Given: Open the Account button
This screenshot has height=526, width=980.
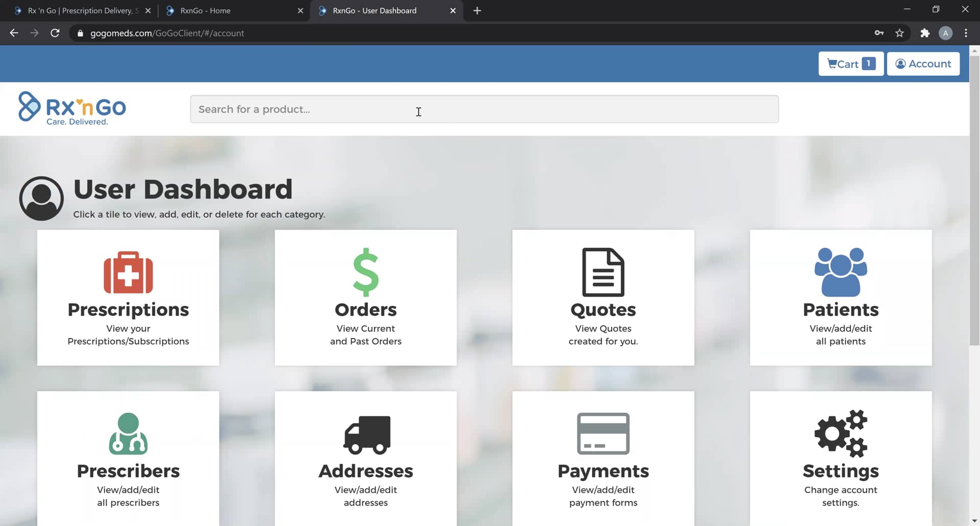Looking at the screenshot, I should [923, 64].
